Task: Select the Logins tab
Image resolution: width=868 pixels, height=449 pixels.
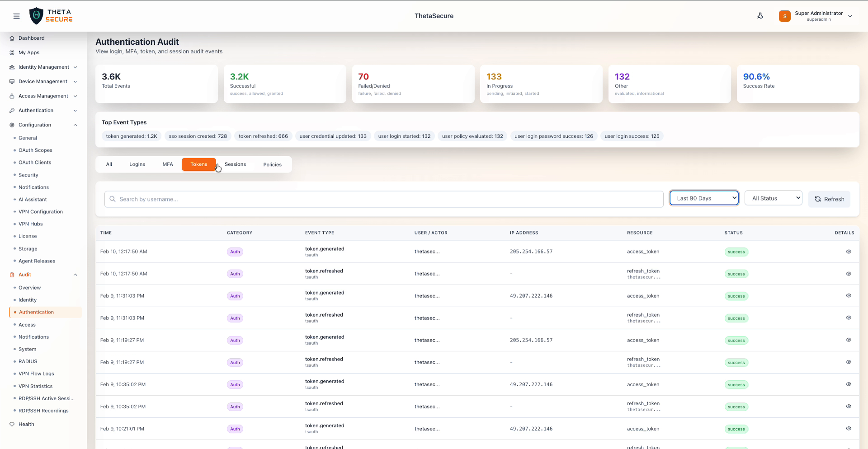Action: 137,164
